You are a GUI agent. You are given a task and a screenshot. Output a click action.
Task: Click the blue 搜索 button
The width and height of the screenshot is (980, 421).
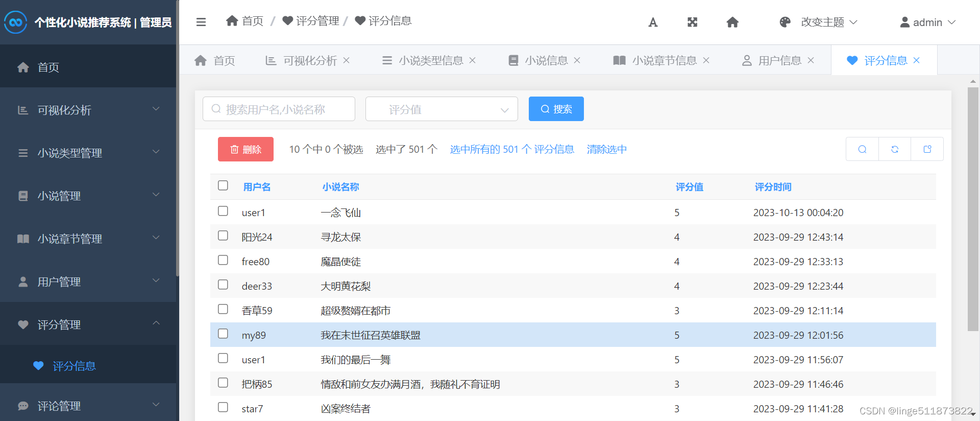(556, 109)
